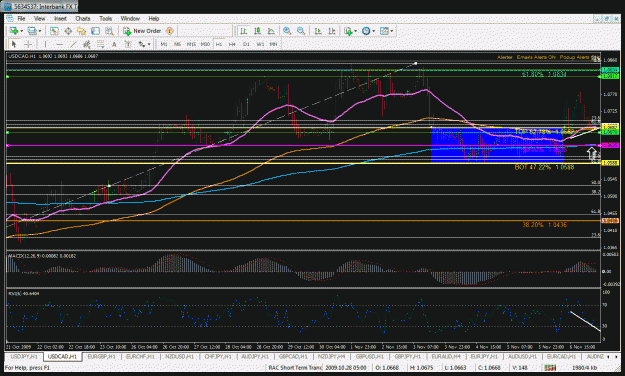Click the BOT 47.22% 1.0588 label
Viewport: 625px width, 376px height.
point(544,167)
